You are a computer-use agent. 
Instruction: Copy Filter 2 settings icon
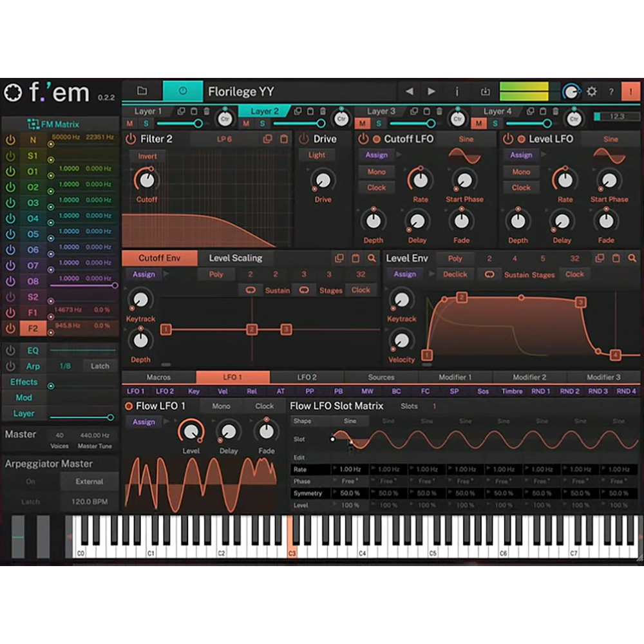[x=267, y=139]
